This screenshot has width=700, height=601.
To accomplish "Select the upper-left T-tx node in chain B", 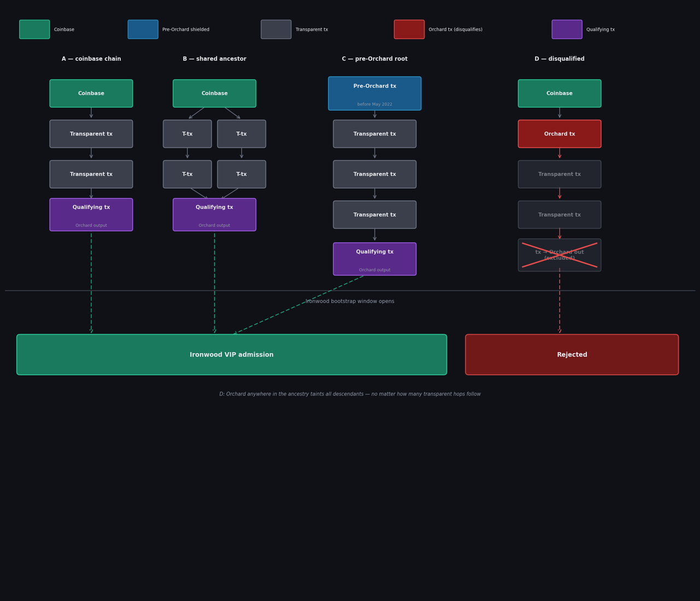I will [x=188, y=134].
